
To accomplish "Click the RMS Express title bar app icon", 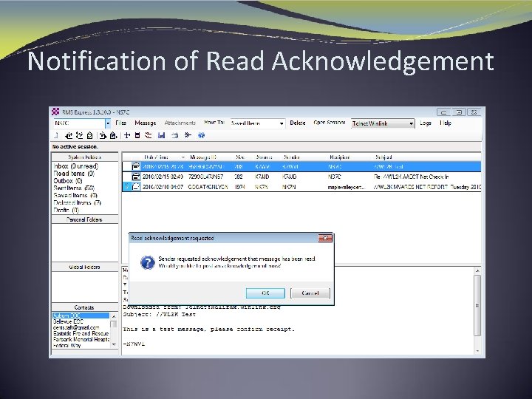I will [x=55, y=112].
